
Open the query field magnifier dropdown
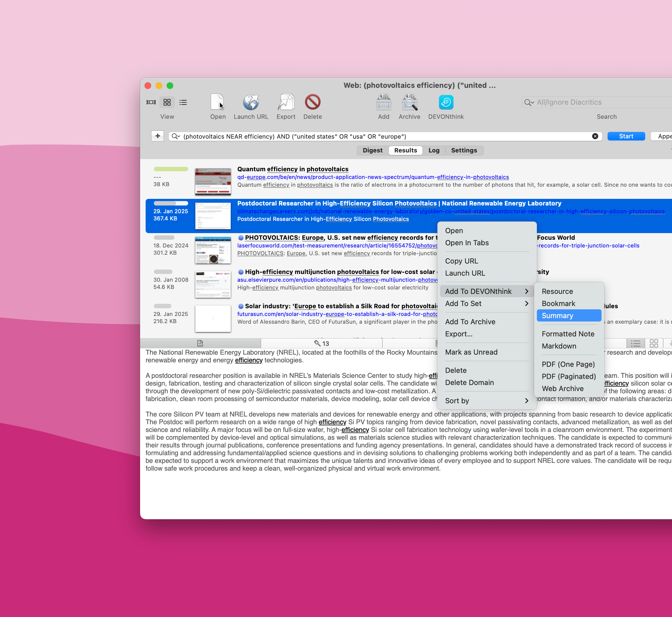point(176,136)
